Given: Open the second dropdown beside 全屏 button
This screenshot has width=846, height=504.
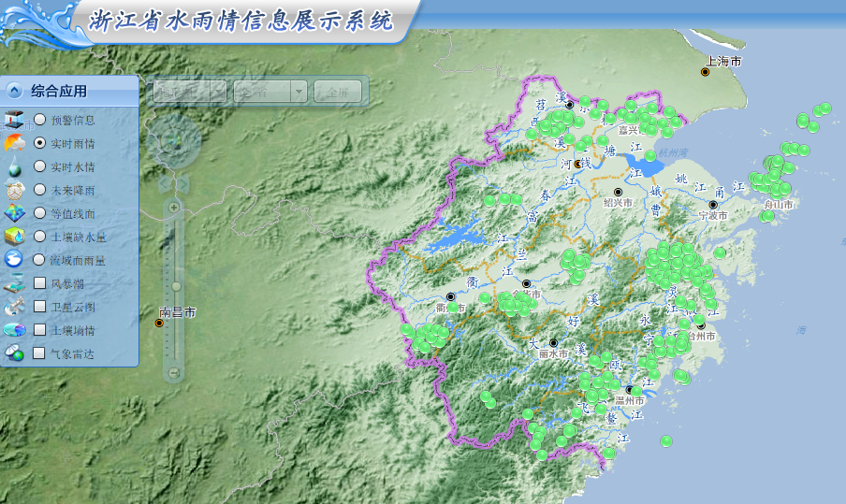Looking at the screenshot, I should point(270,91).
